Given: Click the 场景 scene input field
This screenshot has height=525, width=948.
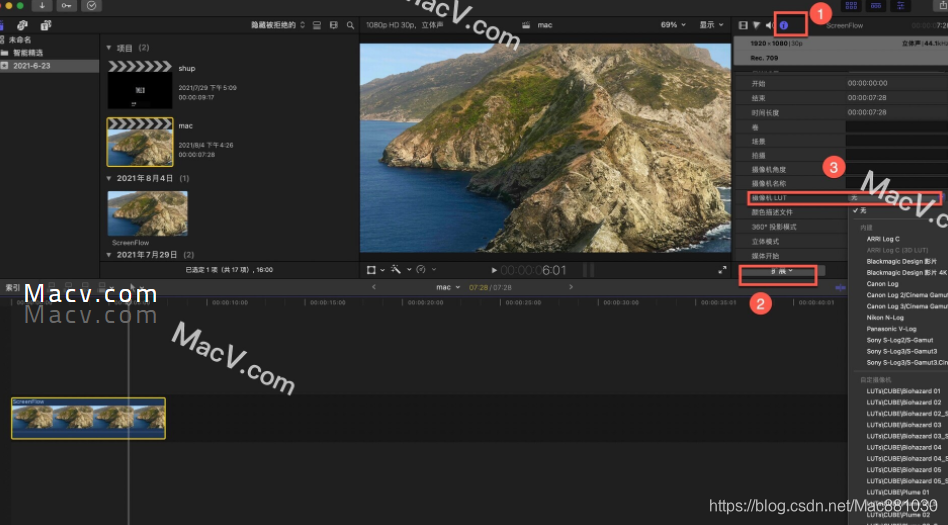Looking at the screenshot, I should pos(897,141).
